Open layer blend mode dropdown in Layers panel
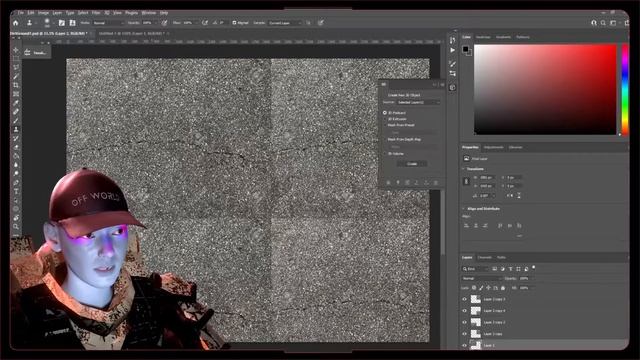640x360 pixels. (x=482, y=278)
